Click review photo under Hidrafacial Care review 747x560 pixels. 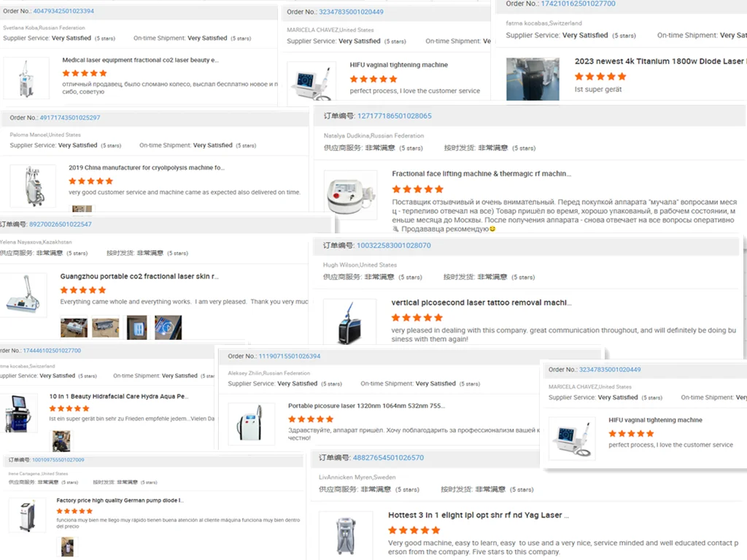tap(61, 441)
